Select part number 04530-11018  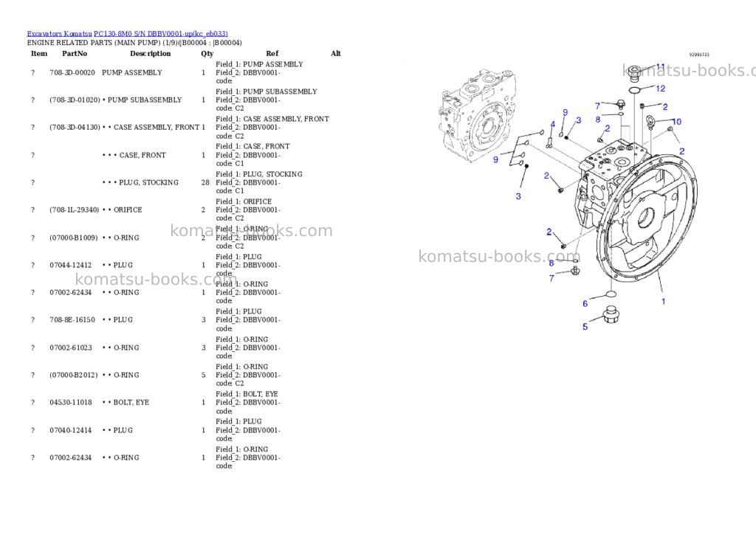pos(71,402)
